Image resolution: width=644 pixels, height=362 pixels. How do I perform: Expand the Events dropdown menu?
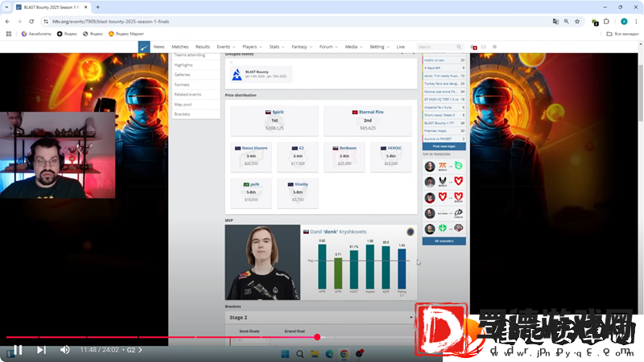pyautogui.click(x=226, y=47)
